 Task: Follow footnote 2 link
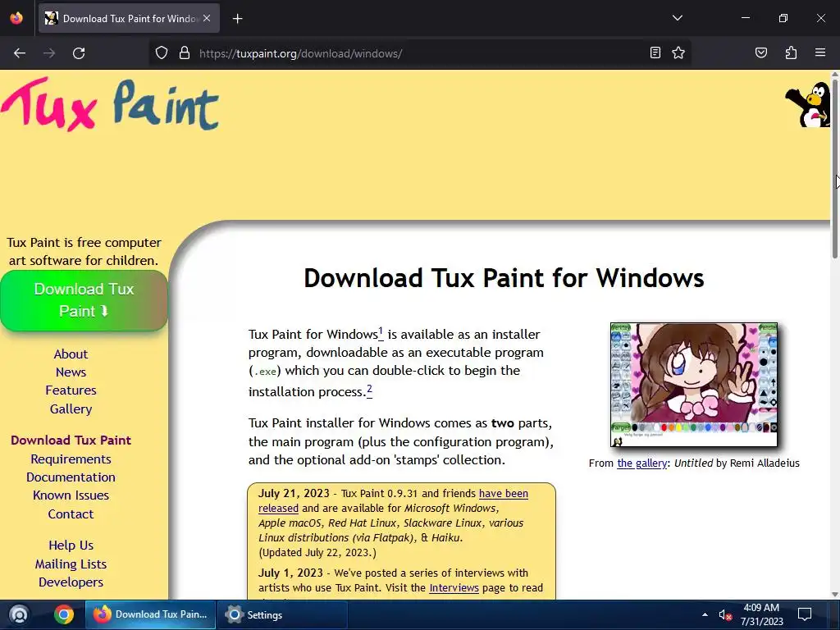[x=369, y=390]
